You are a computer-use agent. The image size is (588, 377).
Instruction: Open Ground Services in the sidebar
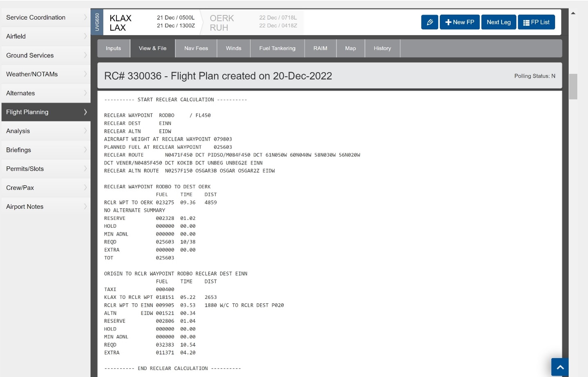[46, 55]
